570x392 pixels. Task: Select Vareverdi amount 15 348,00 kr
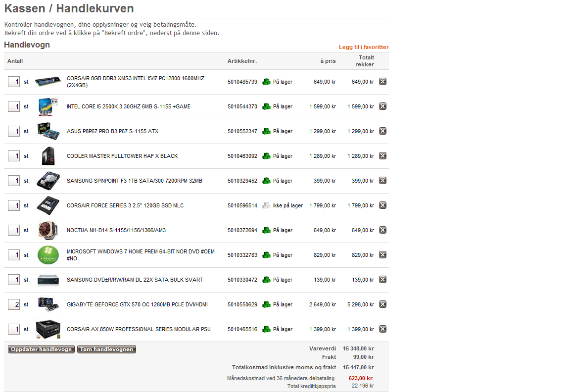click(x=358, y=348)
